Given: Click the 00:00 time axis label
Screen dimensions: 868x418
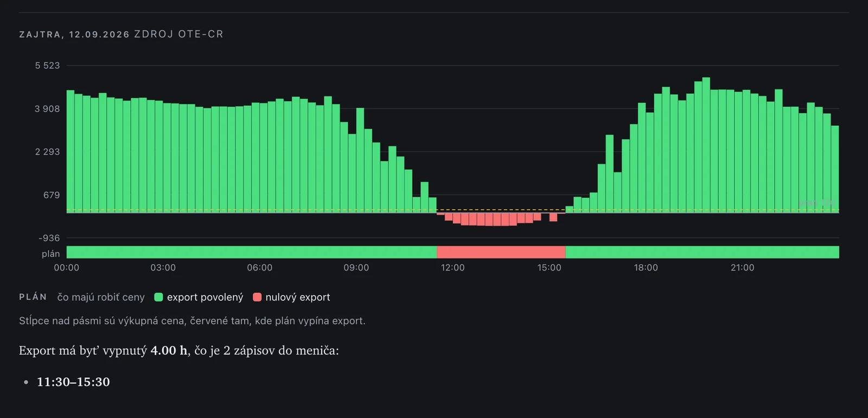Looking at the screenshot, I should tap(67, 268).
